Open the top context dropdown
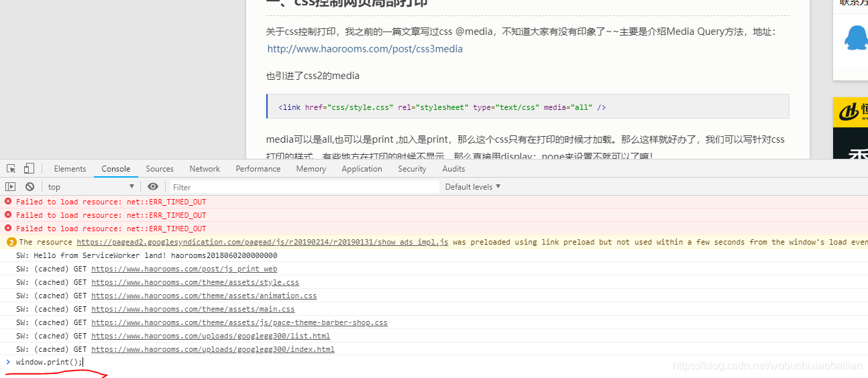This screenshot has width=868, height=378. [91, 187]
